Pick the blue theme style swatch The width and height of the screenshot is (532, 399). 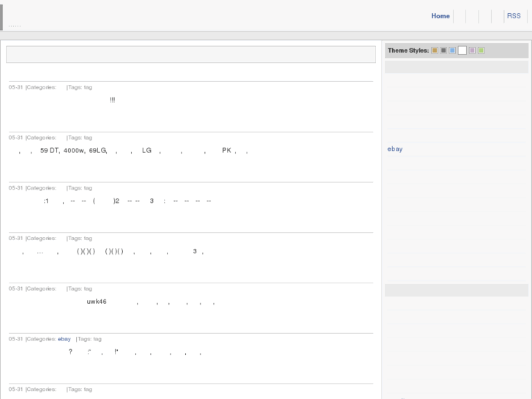pyautogui.click(x=452, y=51)
